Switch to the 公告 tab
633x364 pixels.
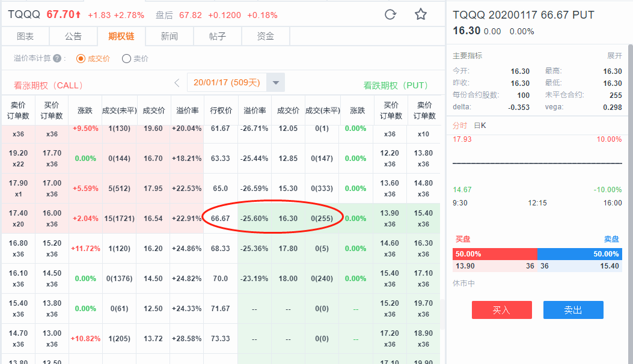click(73, 36)
